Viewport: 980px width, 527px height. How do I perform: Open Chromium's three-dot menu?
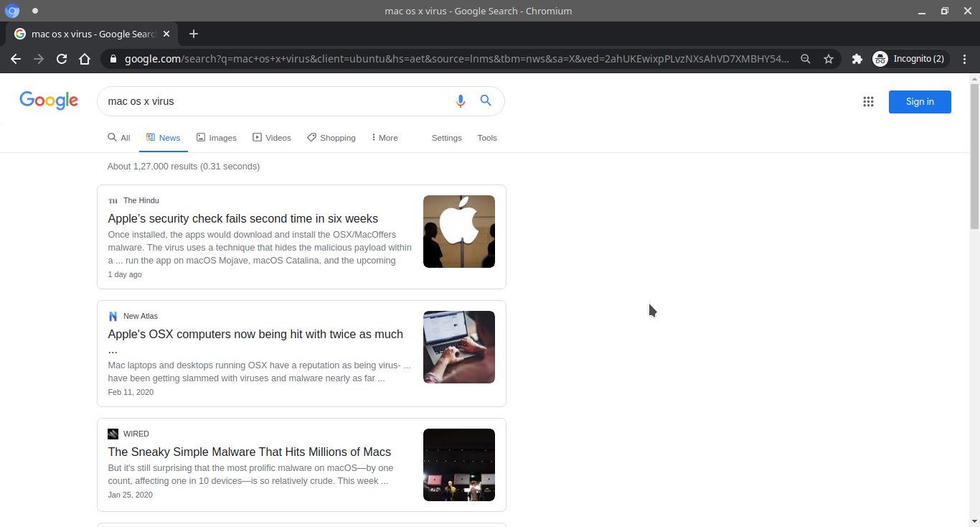(964, 59)
